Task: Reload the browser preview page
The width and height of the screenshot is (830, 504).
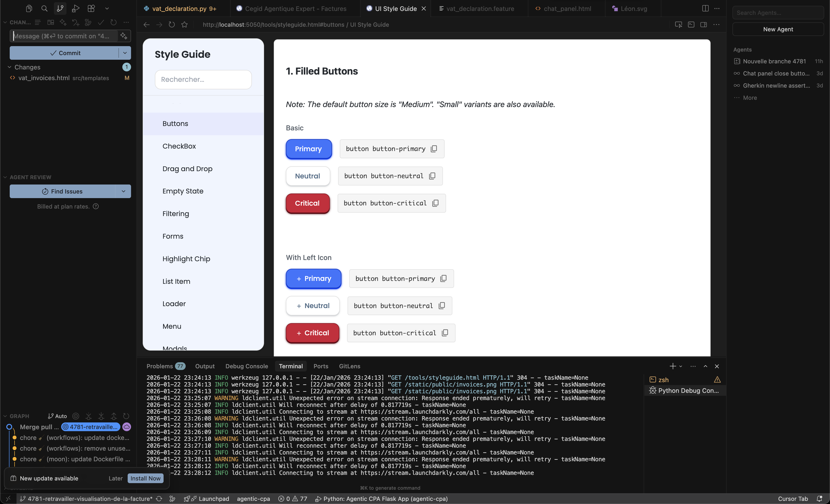Action: pos(172,25)
